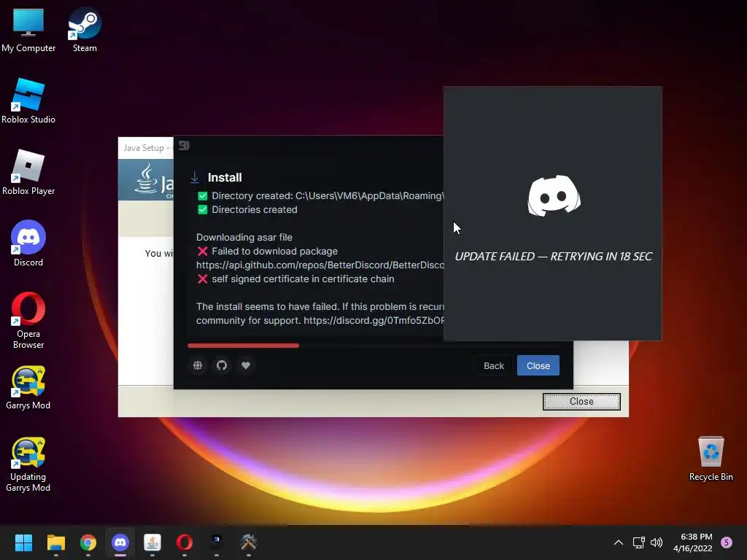Open Roblox Studio desktop shortcut
747x560 pixels.
28,101
